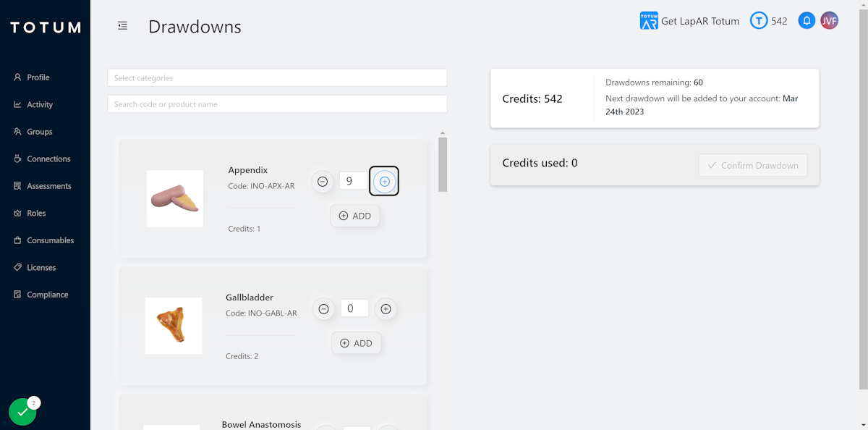
Task: Click the Drawdowns page heading
Action: click(x=195, y=27)
